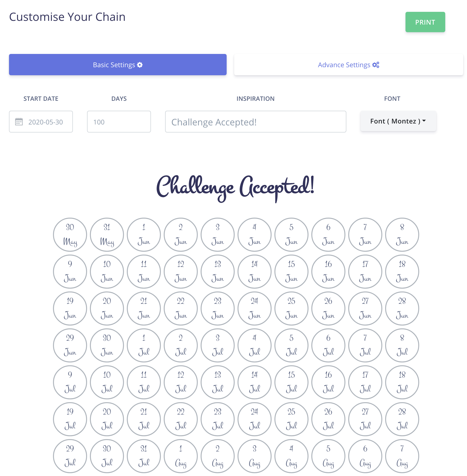Toggle the 1 Jun day circle
The image size is (467, 476).
[144, 235]
